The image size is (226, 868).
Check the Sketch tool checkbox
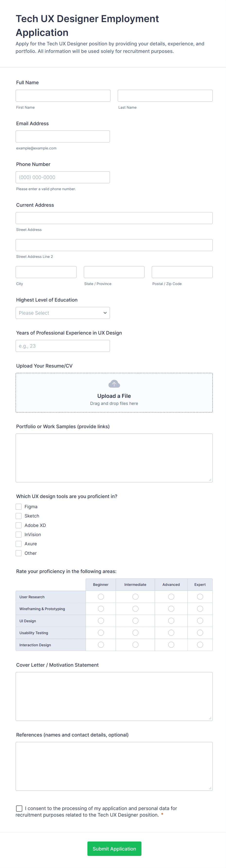(18, 516)
